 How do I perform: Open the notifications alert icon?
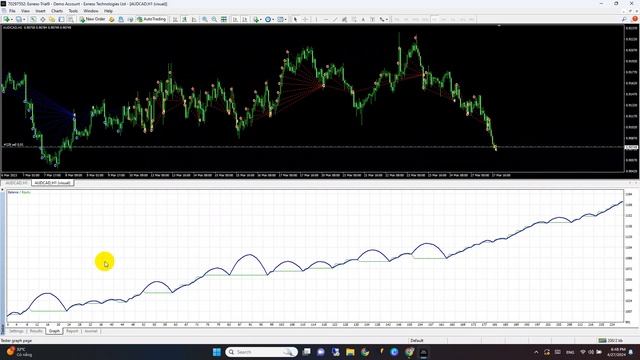[x=635, y=19]
